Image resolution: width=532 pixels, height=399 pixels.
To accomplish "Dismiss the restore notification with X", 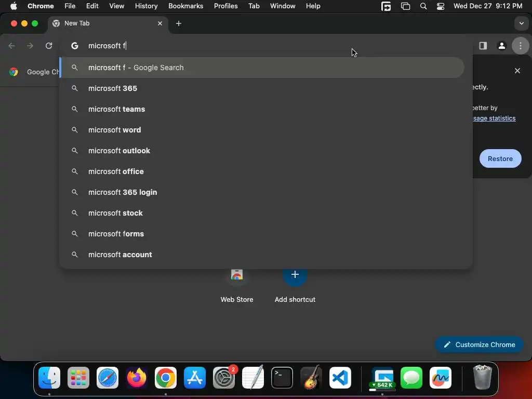I will pos(517,71).
